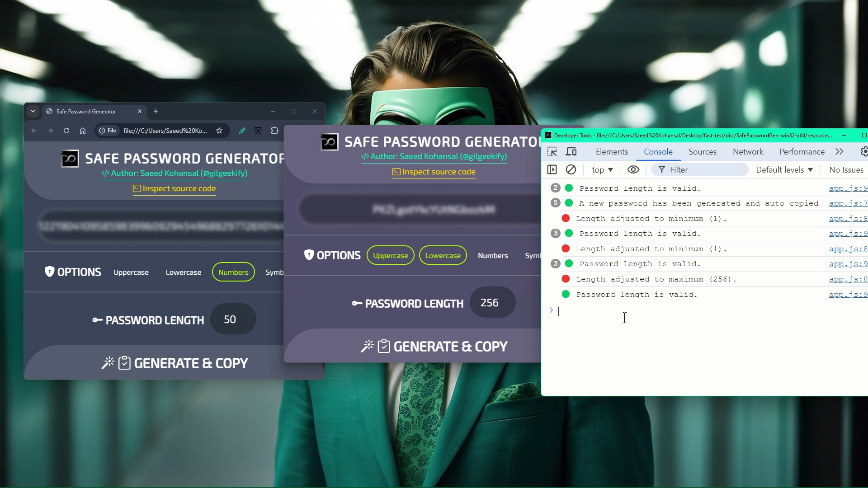Image resolution: width=868 pixels, height=488 pixels.
Task: Expand Default levels dropdown
Action: pos(784,170)
